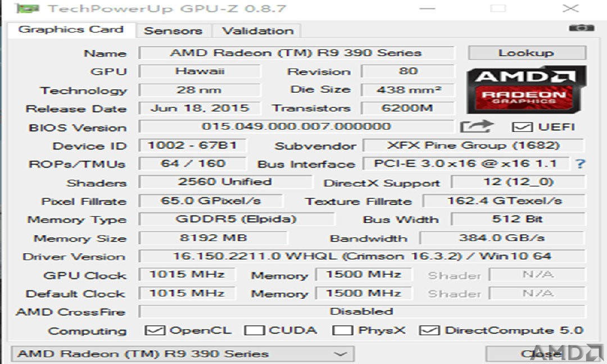Click the "AMD CrossFire" label

tap(70, 312)
